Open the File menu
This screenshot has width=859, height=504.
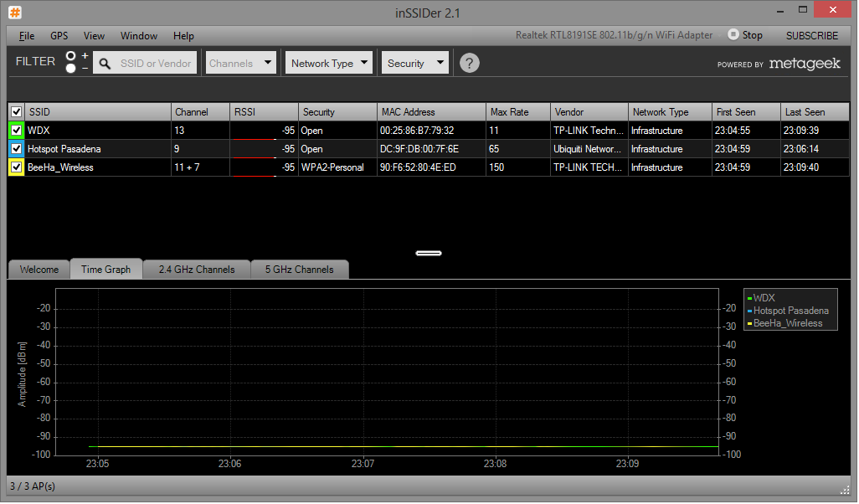point(26,36)
